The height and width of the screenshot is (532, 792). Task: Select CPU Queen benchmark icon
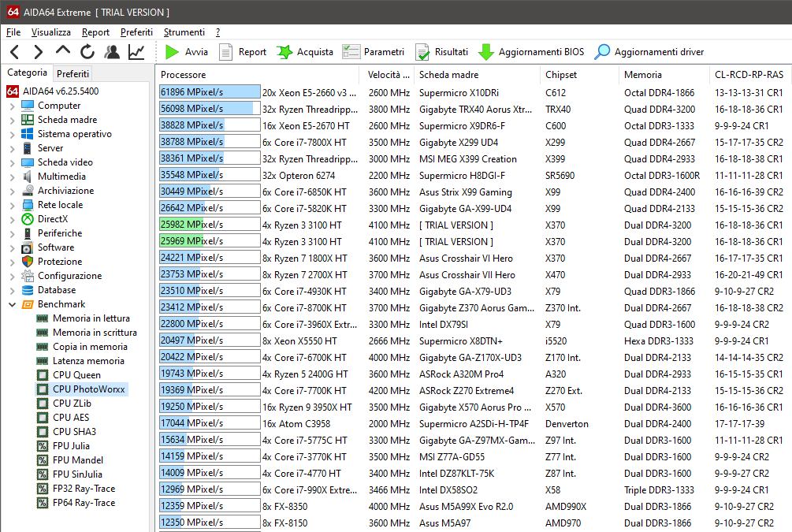point(43,375)
